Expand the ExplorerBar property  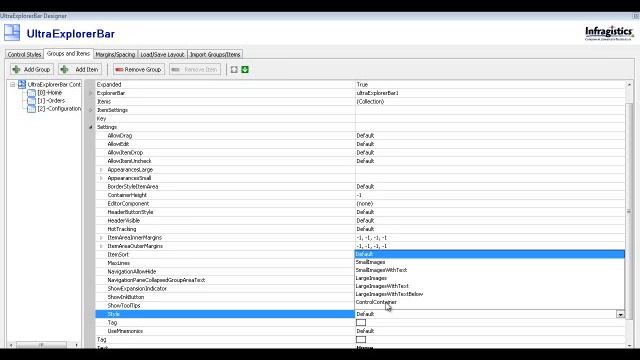point(91,93)
